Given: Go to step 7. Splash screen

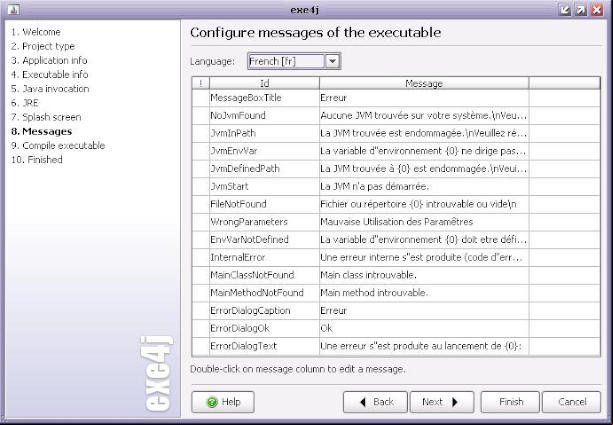Looking at the screenshot, I should pyautogui.click(x=46, y=117).
